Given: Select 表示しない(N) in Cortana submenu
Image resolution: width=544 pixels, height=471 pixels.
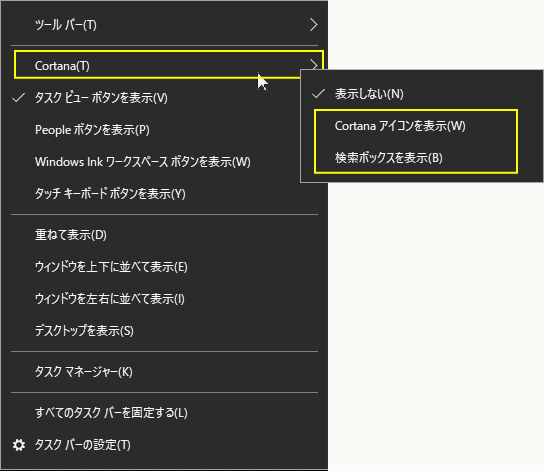Looking at the screenshot, I should coord(422,94).
